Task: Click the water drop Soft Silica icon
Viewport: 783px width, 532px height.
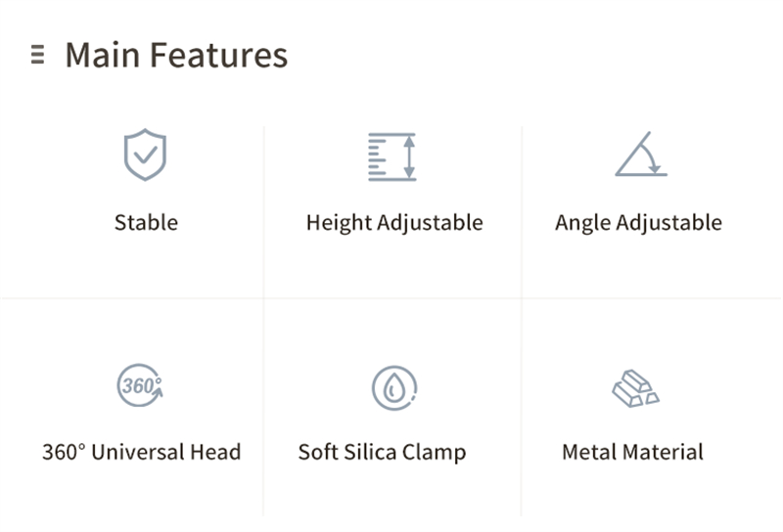Action: (394, 388)
